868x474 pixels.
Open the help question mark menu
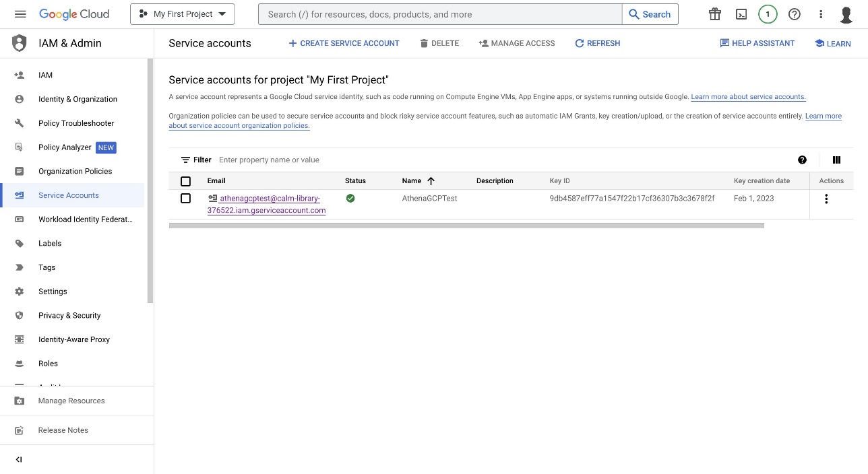(x=795, y=14)
